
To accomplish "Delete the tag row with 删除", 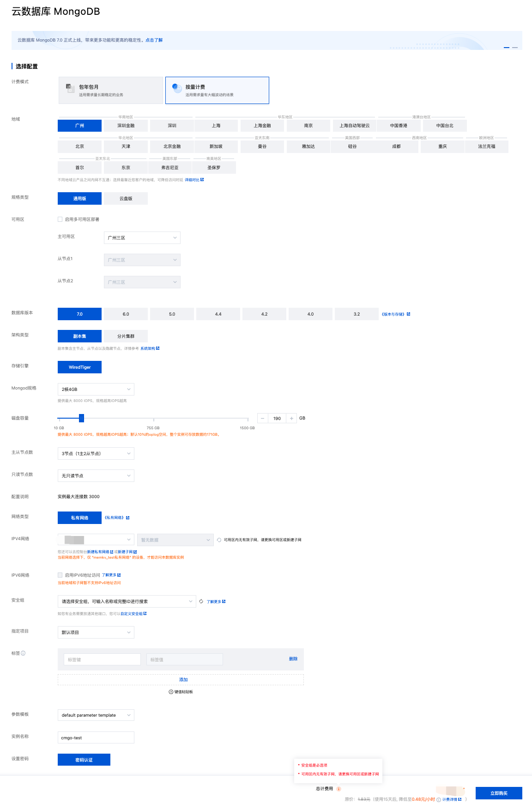I will 293,659.
